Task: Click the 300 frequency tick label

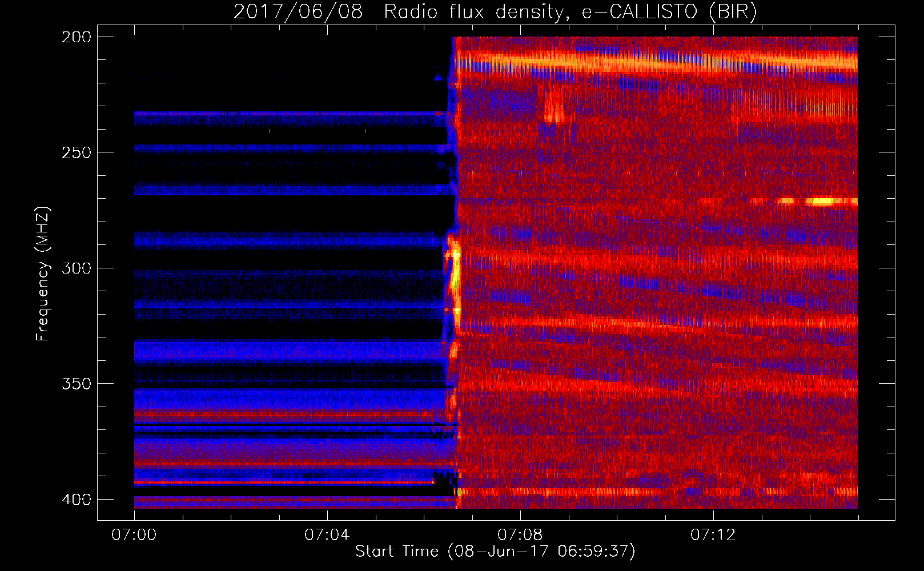Action: (x=76, y=268)
